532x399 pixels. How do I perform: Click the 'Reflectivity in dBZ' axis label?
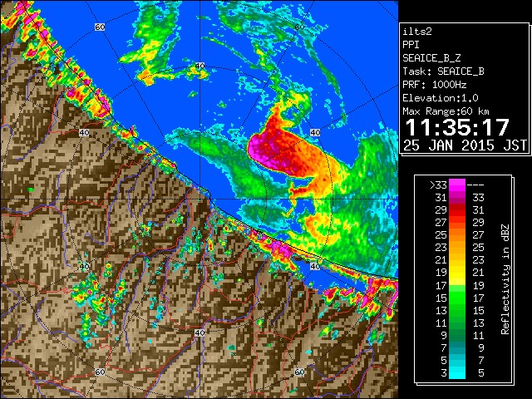[x=505, y=279]
